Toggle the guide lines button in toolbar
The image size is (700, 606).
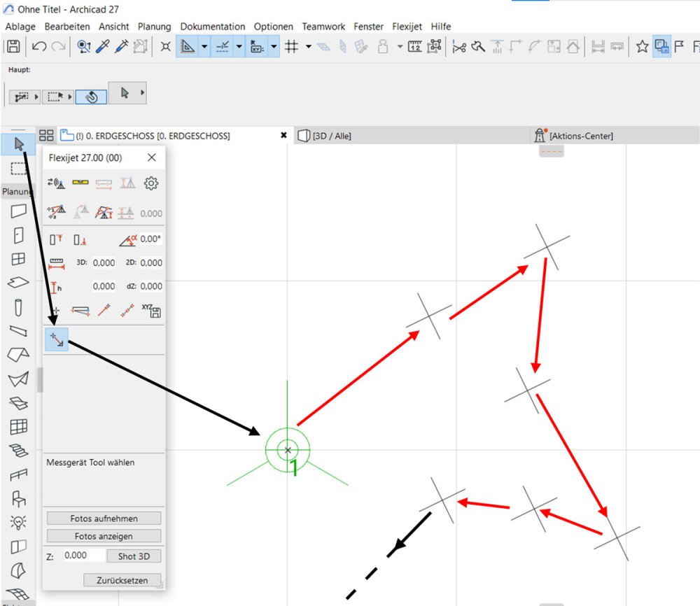pyautogui.click(x=188, y=47)
